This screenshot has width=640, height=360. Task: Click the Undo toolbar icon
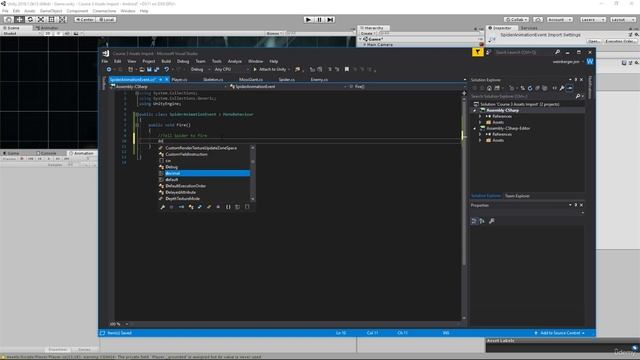tap(167, 69)
